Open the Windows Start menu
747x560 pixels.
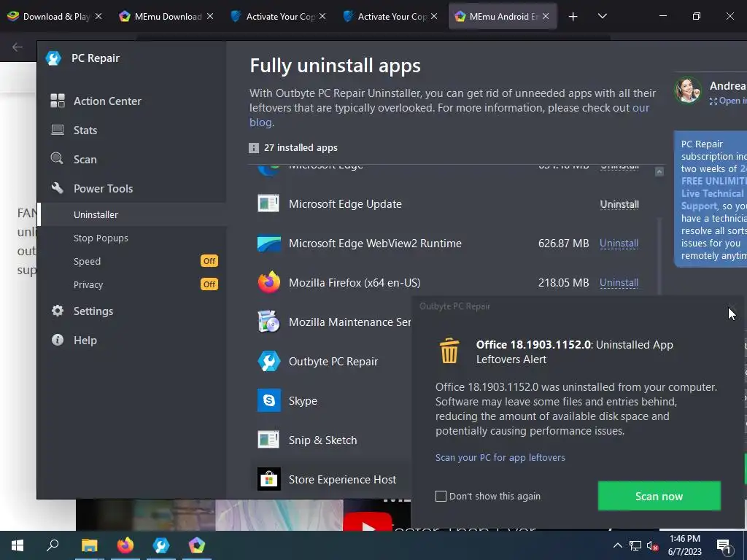click(18, 545)
